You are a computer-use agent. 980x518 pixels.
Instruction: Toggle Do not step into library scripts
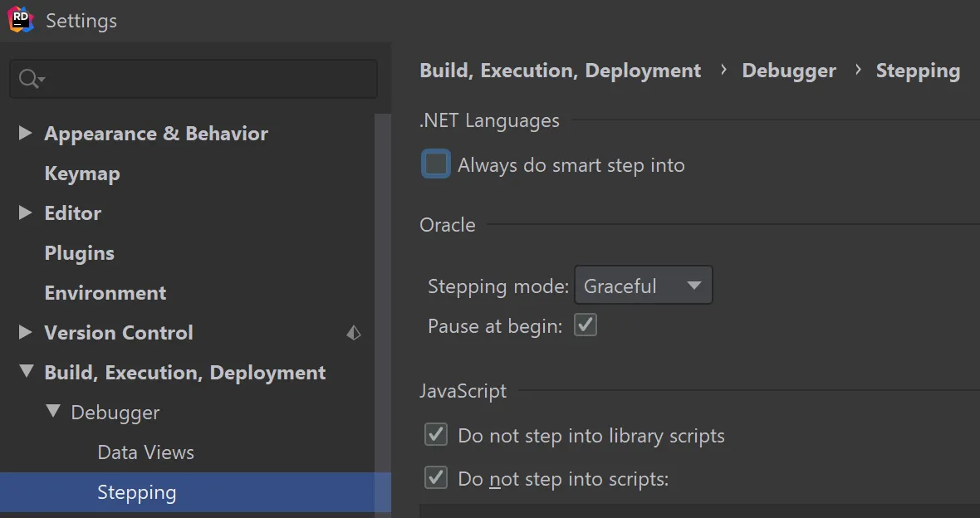tap(436, 435)
